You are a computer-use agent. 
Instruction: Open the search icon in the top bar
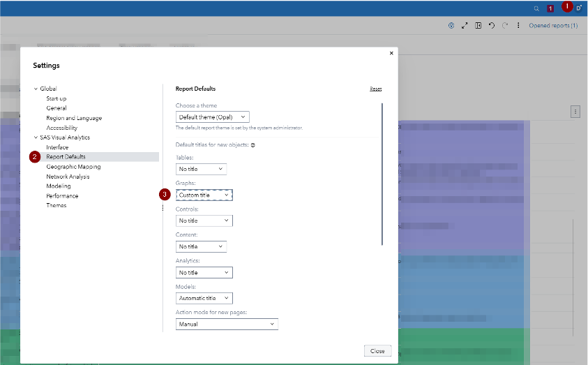point(536,8)
